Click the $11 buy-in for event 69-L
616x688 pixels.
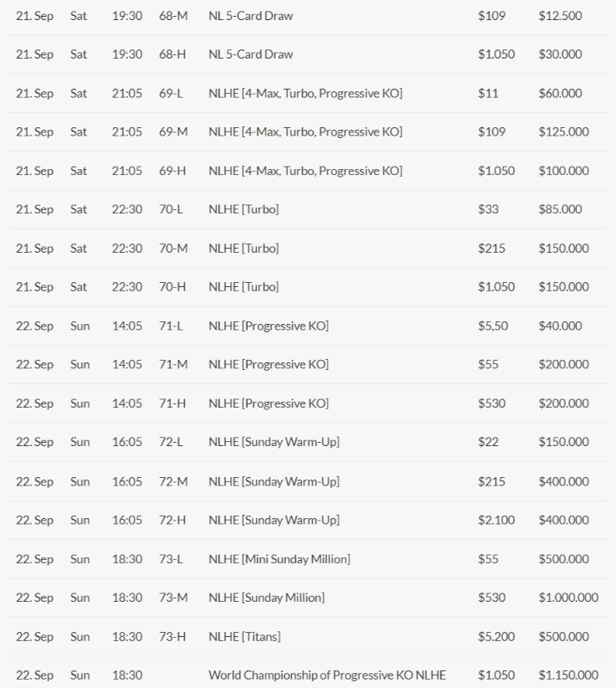coord(488,93)
